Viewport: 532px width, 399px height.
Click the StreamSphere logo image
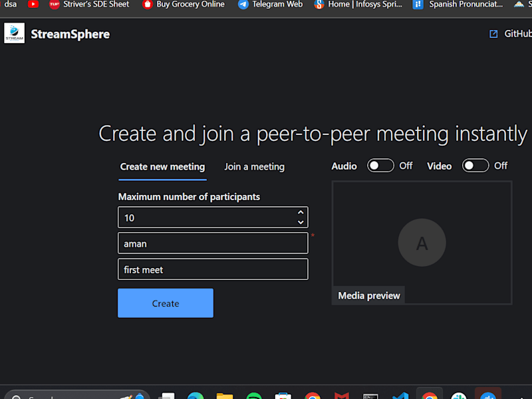pos(14,33)
